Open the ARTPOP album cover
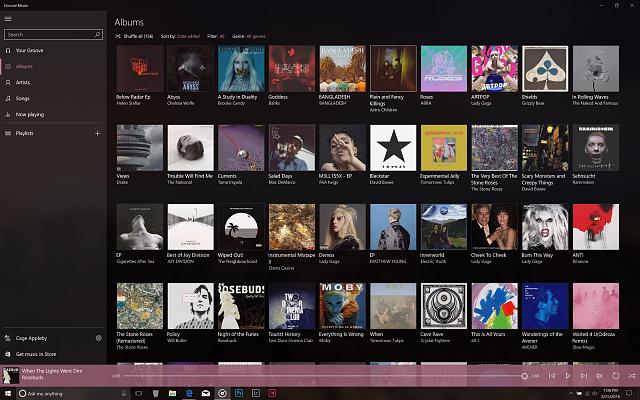The height and width of the screenshot is (400, 640). [x=494, y=69]
